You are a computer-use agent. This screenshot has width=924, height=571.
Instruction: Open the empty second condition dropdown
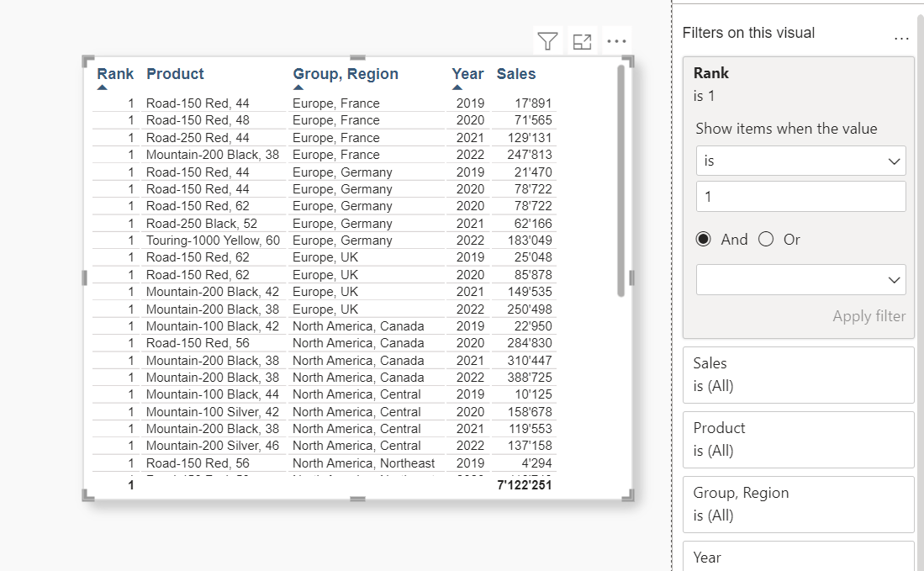[x=801, y=280]
